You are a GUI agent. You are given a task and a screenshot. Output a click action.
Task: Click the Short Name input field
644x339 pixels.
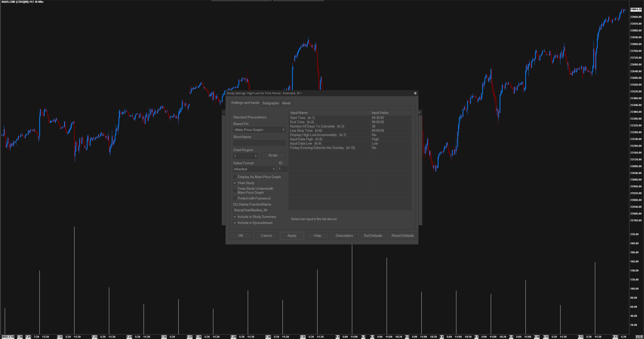[x=259, y=143]
